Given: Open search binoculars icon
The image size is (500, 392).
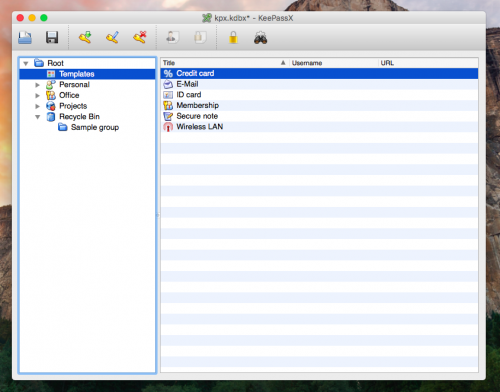Looking at the screenshot, I should tap(260, 38).
